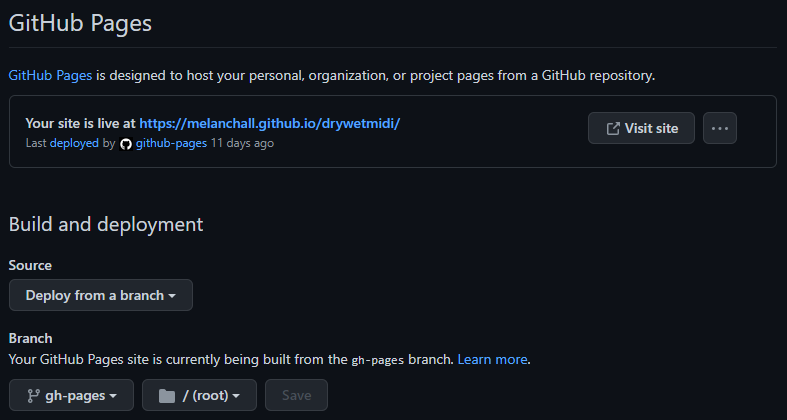Screen dimensions: 787x420
Task: Click the Build and deployment heading
Action: [106, 224]
